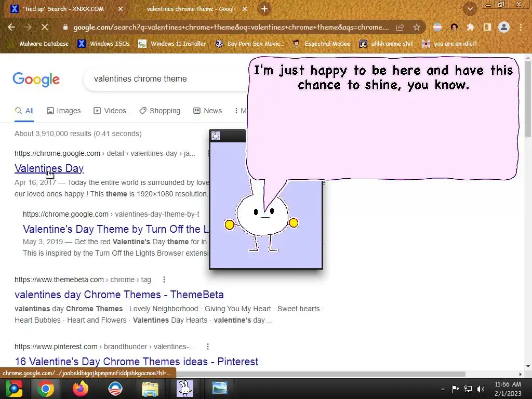This screenshot has height=399, width=532.
Task: Switch to Videos results tab
Action: (x=110, y=111)
